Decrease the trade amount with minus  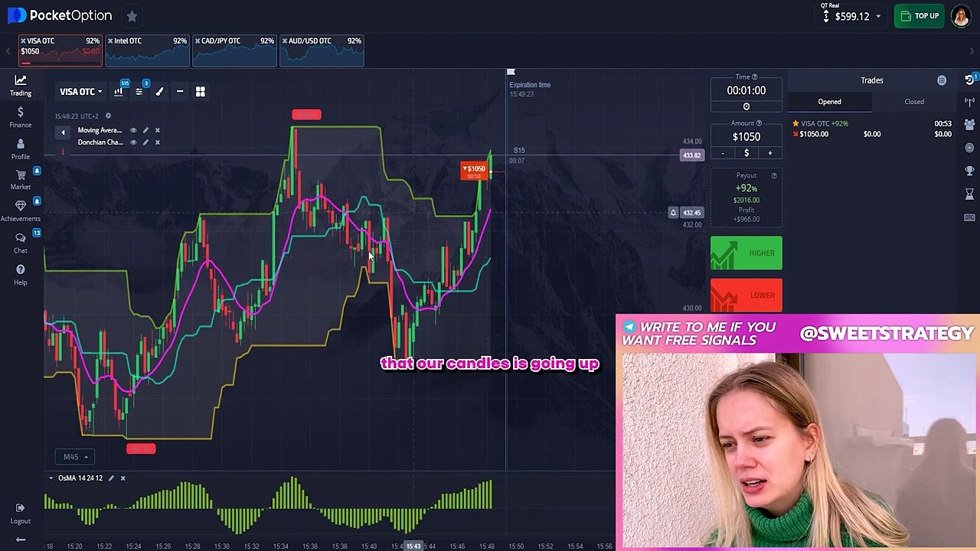[723, 153]
